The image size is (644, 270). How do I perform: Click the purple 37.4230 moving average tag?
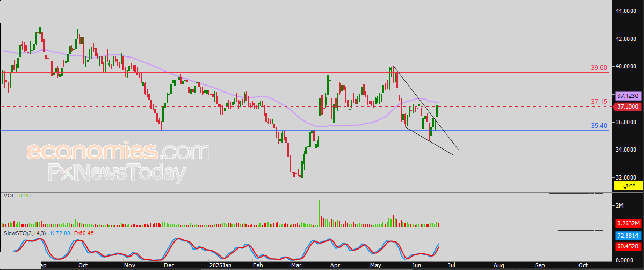tap(628, 96)
